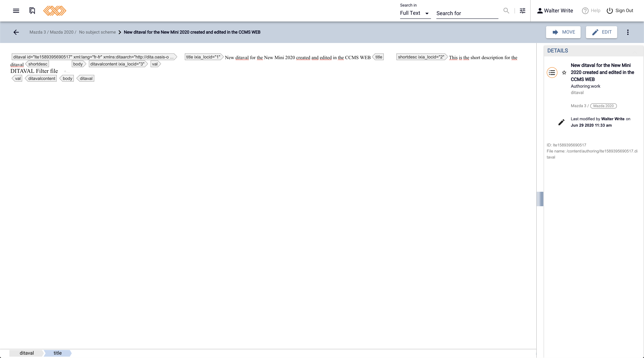Click title text New ditaval for the New Mini
Screen dimensions: 644x358
(x=298, y=58)
